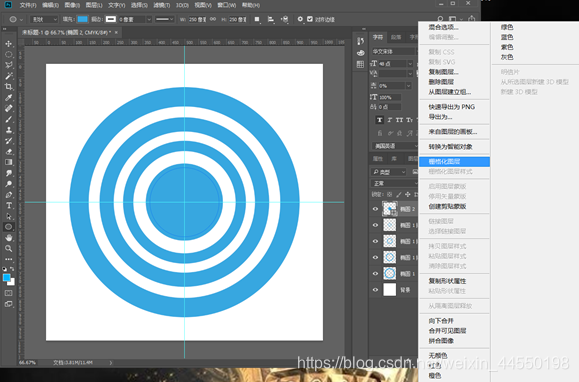Choose 向下合并 in context menu

(454, 321)
